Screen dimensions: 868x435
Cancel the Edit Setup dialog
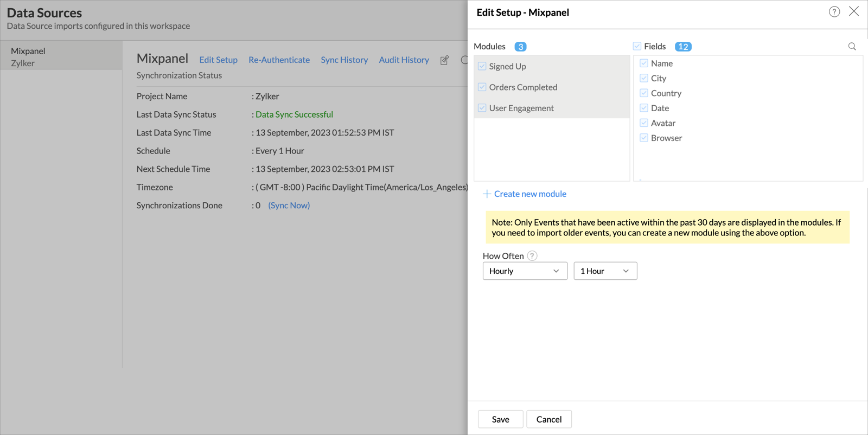click(549, 419)
